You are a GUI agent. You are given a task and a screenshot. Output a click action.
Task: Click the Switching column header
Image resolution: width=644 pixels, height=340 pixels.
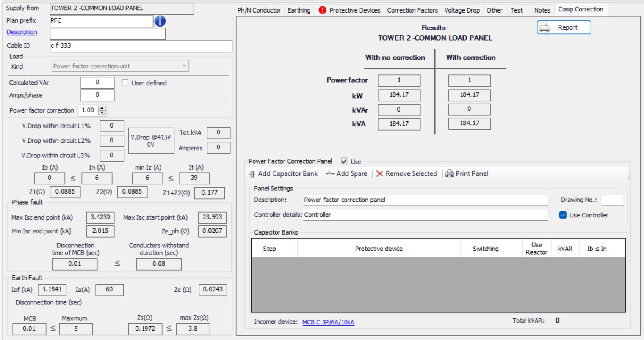(x=491, y=249)
